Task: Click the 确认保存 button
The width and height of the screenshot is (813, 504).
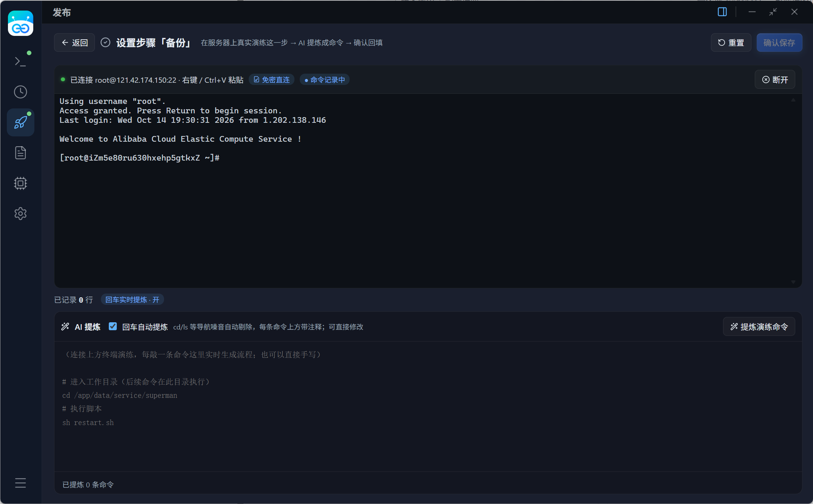Action: tap(779, 43)
